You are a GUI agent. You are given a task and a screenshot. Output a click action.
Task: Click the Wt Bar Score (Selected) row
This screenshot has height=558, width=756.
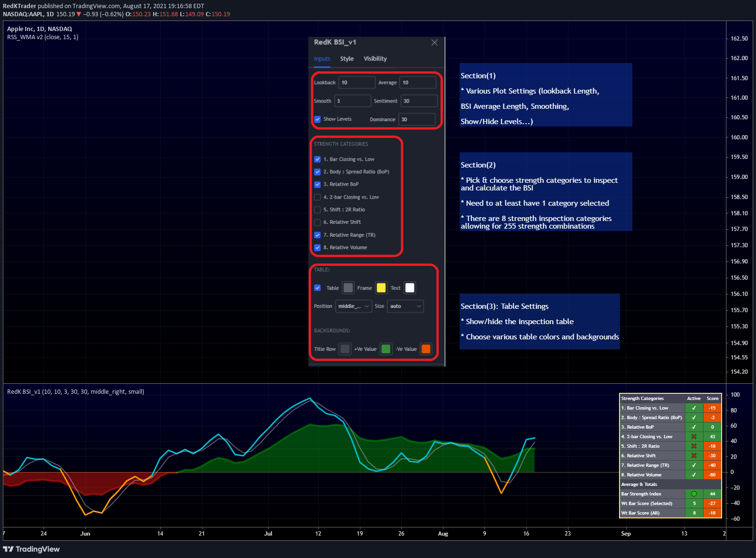point(671,504)
